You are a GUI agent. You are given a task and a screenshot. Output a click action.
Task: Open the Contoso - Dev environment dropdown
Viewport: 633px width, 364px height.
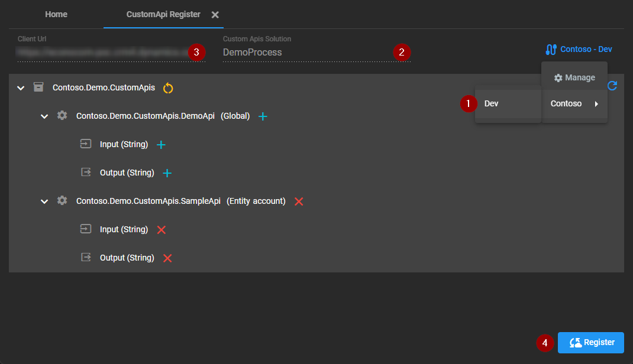[x=579, y=50]
